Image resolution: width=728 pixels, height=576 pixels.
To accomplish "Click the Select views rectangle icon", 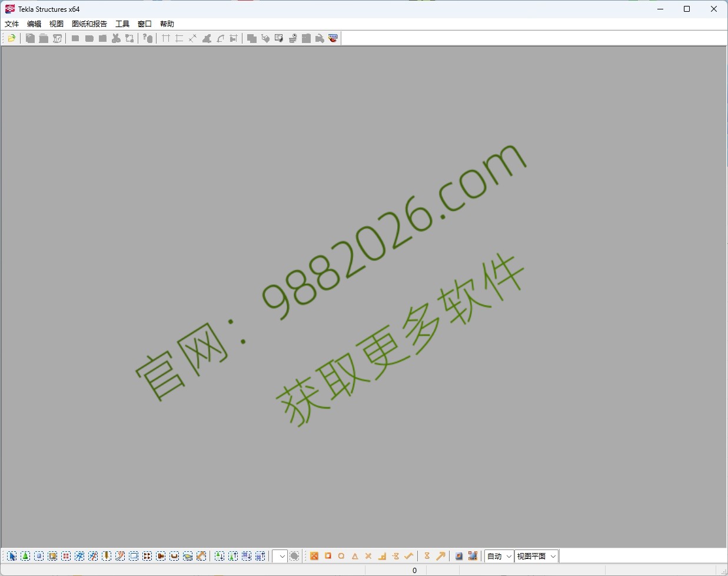I will point(134,556).
